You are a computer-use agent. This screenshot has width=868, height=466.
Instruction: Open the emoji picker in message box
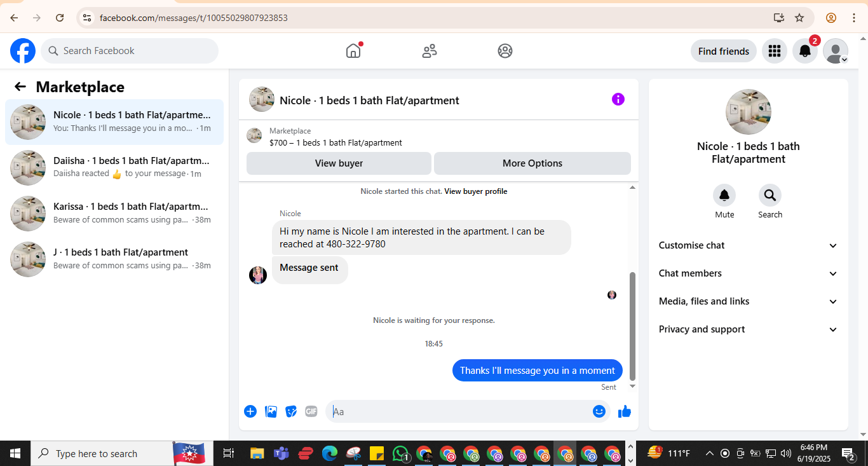[599, 411]
